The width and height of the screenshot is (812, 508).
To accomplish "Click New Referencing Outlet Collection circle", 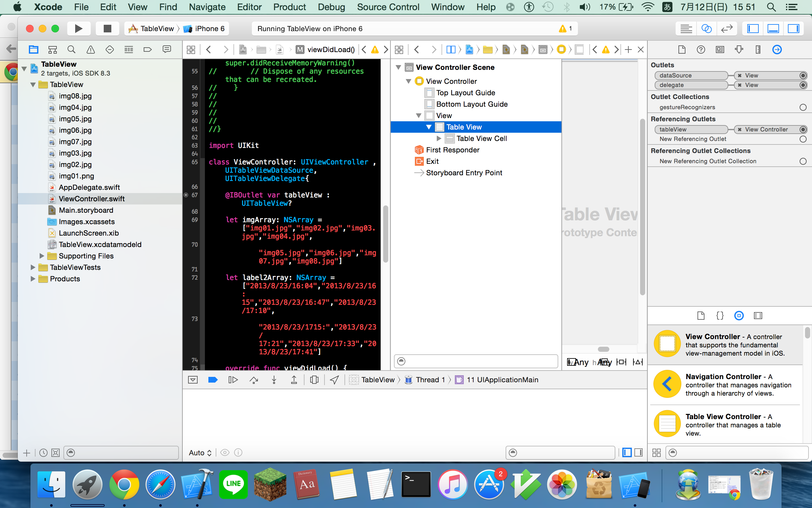I will pyautogui.click(x=803, y=161).
